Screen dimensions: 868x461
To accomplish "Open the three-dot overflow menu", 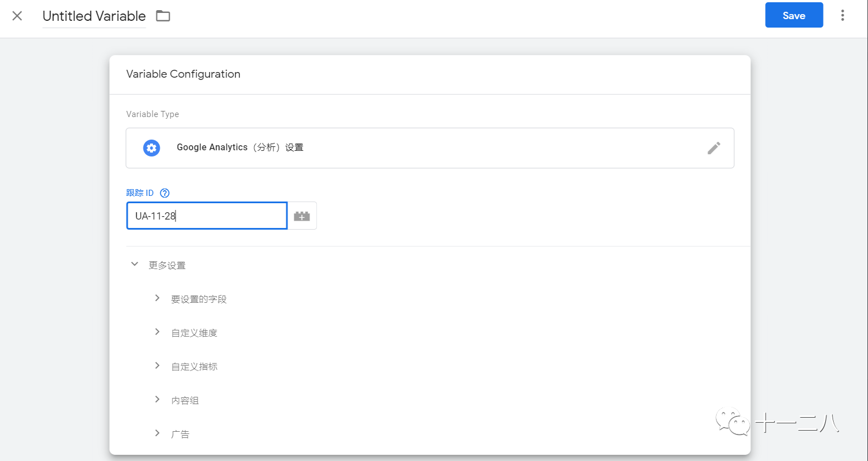I will (x=842, y=15).
